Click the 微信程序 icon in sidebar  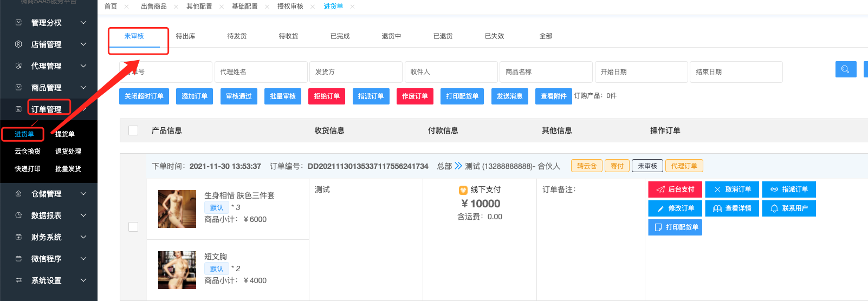click(x=18, y=259)
